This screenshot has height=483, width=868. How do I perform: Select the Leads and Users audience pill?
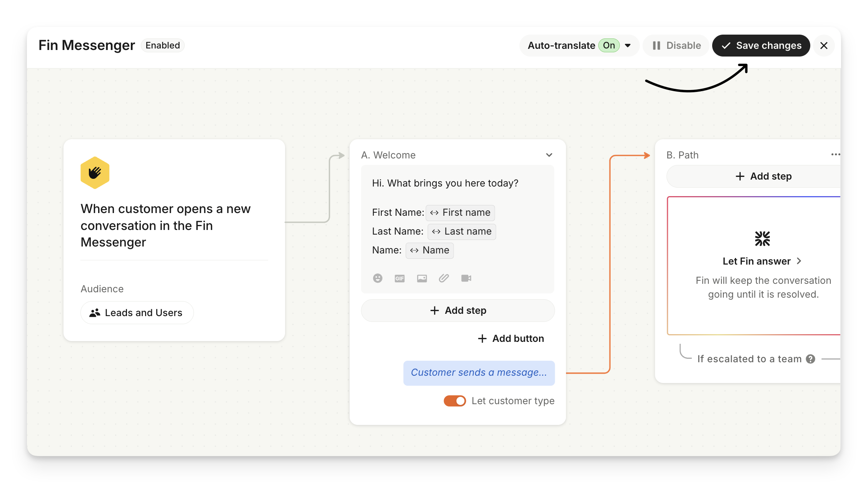point(137,313)
